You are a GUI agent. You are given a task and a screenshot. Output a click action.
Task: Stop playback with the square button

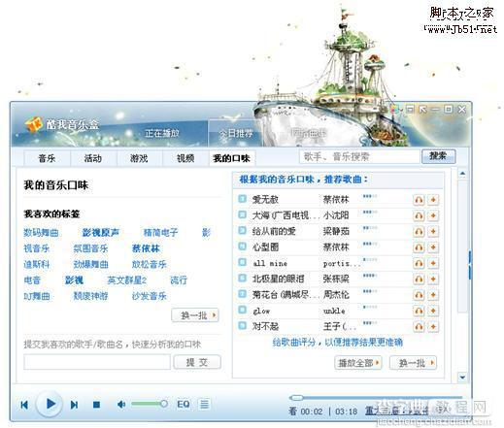(96, 405)
